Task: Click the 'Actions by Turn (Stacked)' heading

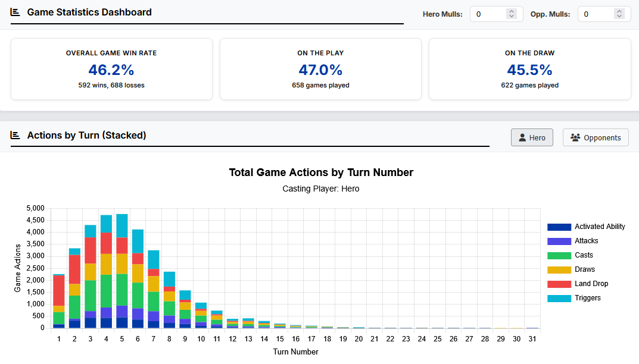Action: [x=86, y=135]
